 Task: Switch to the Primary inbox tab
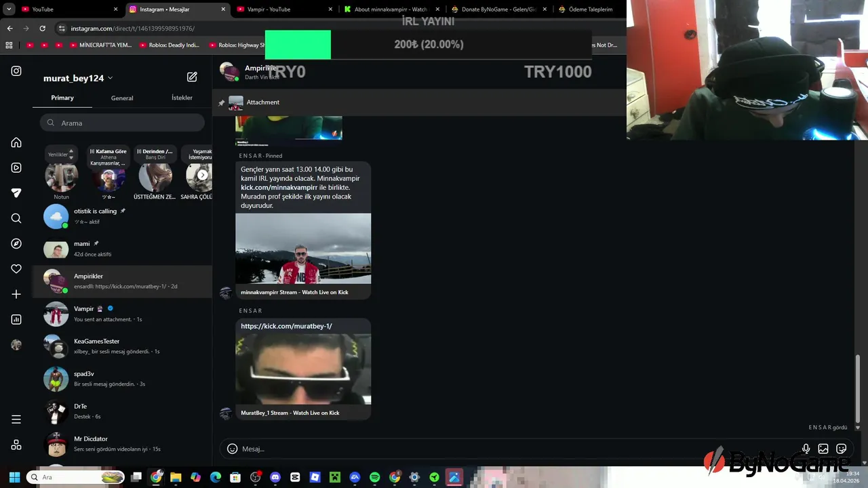[62, 98]
